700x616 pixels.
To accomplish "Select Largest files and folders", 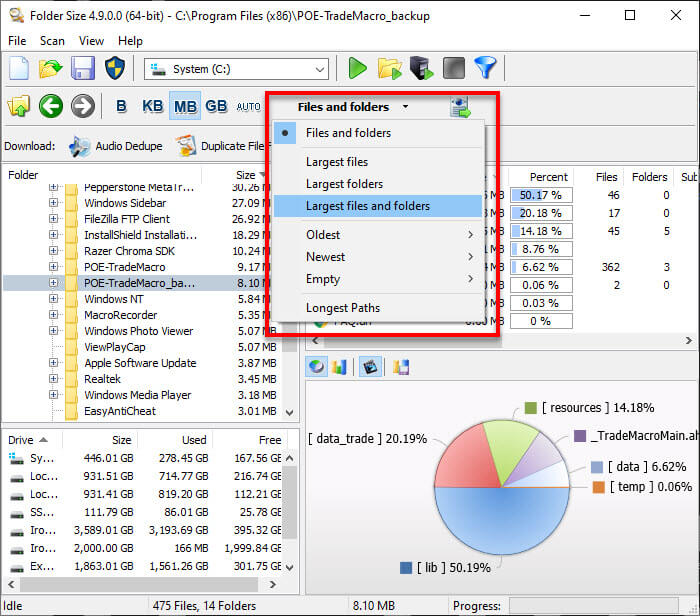I will tap(378, 206).
